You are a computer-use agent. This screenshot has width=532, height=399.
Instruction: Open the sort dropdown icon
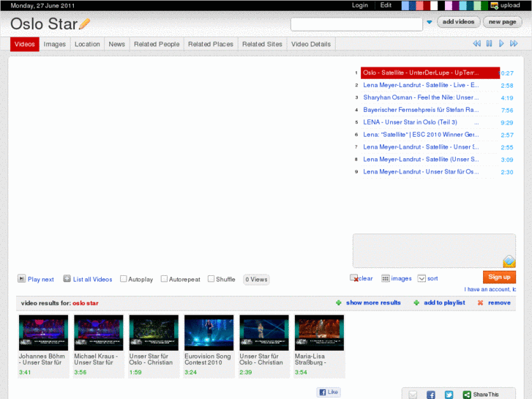pyautogui.click(x=422, y=278)
